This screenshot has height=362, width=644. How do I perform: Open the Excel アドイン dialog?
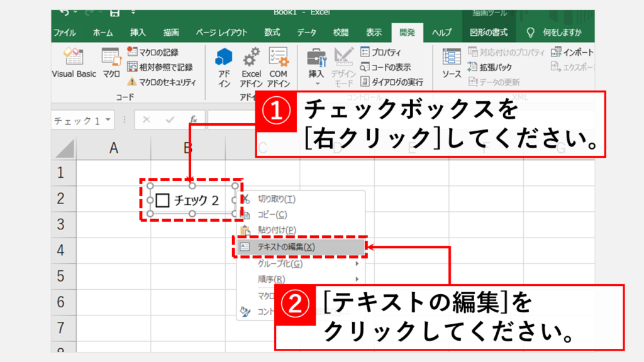click(251, 66)
